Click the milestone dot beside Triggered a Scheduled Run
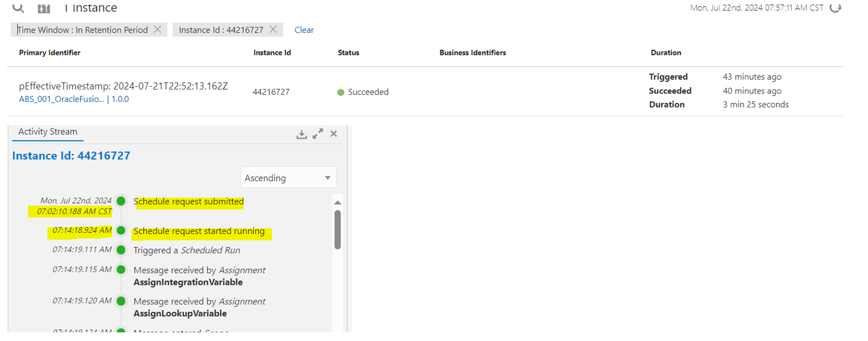The height and width of the screenshot is (341, 868). (x=121, y=250)
